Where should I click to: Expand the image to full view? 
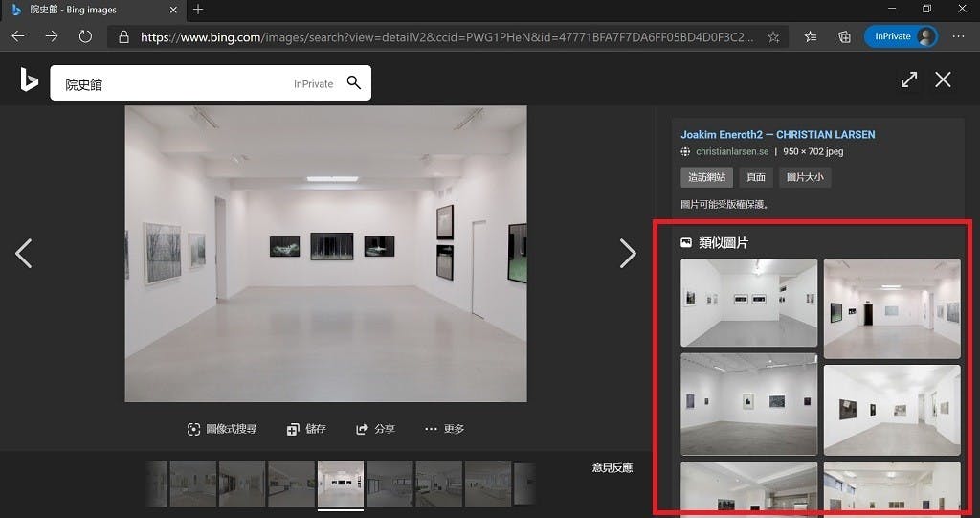pyautogui.click(x=909, y=79)
